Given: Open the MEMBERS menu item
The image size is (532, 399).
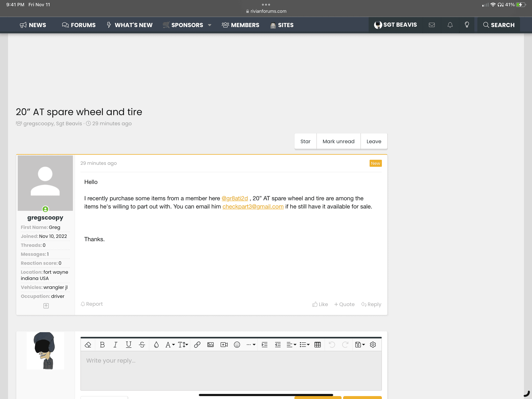Looking at the screenshot, I should (x=240, y=25).
